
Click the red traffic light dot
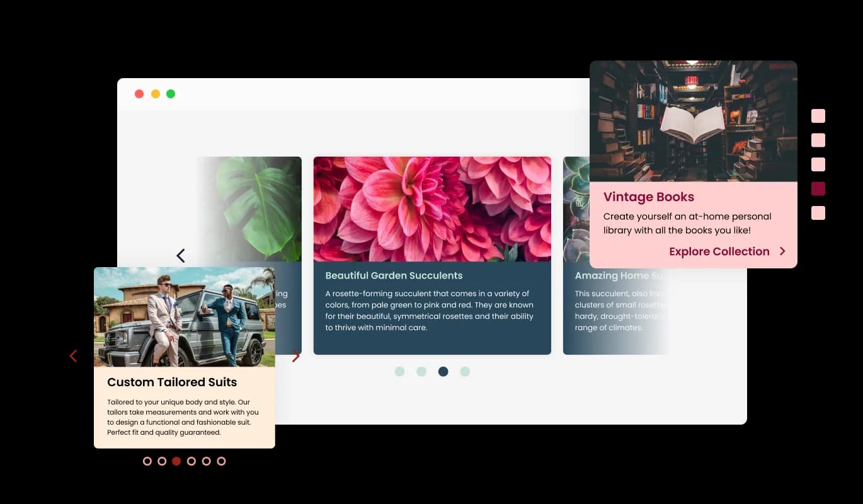tap(139, 93)
